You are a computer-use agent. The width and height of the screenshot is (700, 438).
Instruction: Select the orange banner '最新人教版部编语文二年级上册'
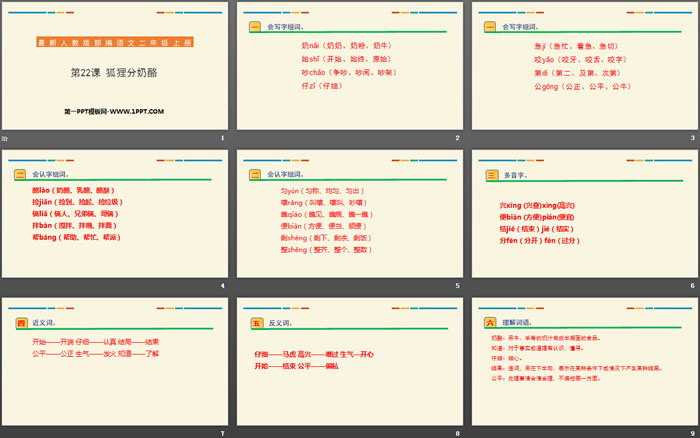tap(115, 43)
